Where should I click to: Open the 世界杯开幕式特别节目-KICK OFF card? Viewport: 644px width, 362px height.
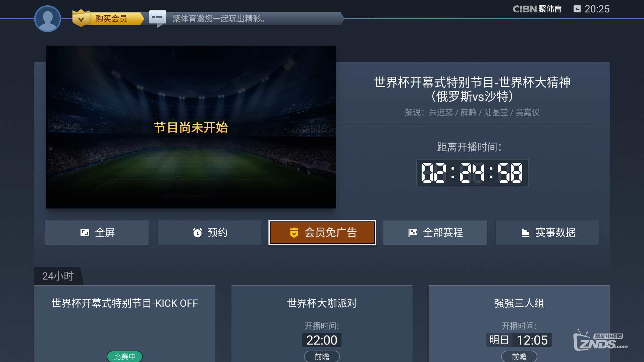tap(125, 323)
